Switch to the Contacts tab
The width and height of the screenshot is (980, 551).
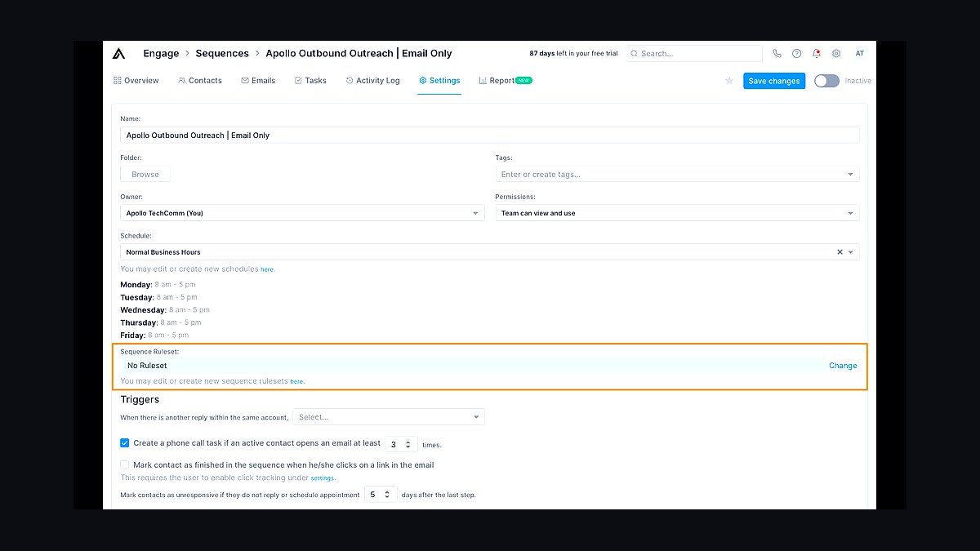pyautogui.click(x=199, y=81)
